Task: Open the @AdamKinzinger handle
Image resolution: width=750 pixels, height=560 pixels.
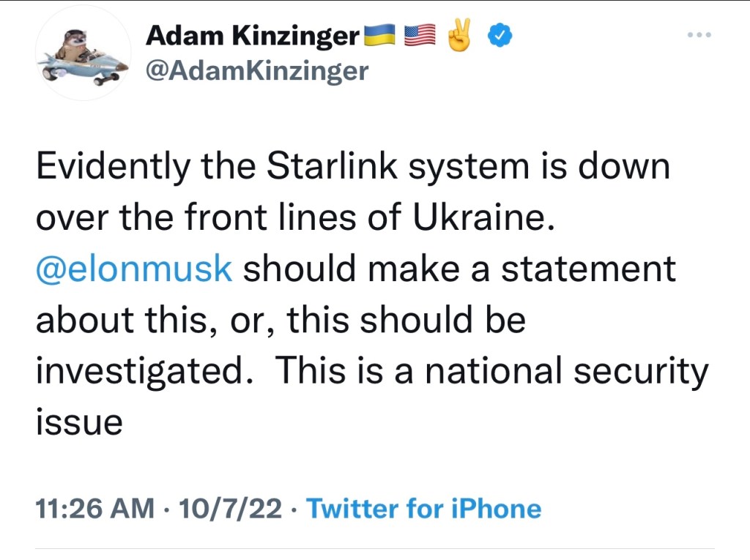Action: tap(257, 70)
